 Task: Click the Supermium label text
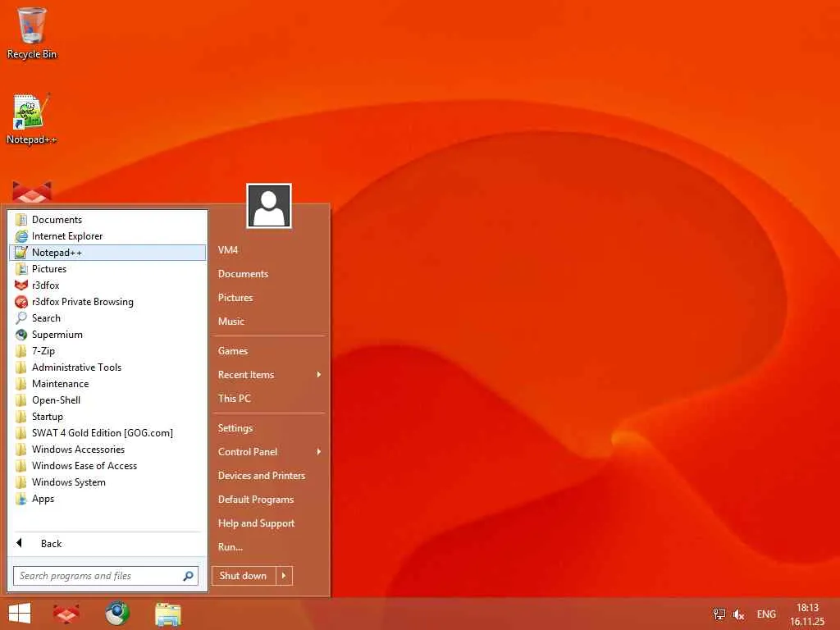(x=57, y=335)
